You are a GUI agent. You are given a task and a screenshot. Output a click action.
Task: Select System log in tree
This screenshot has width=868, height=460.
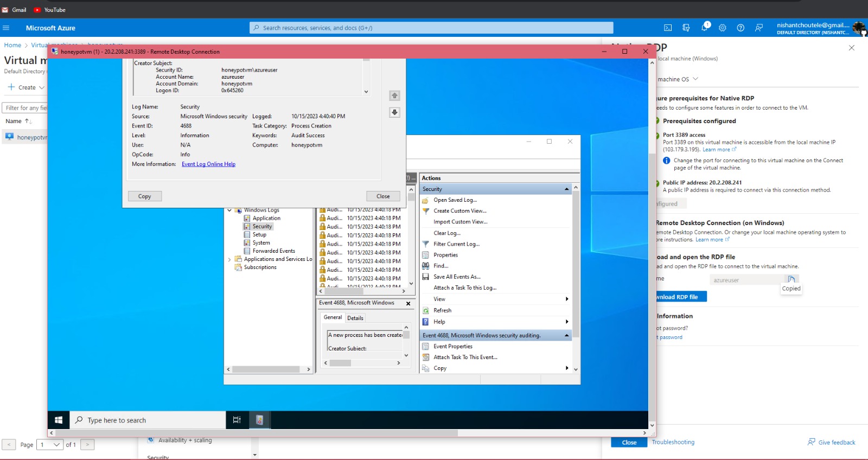point(261,243)
